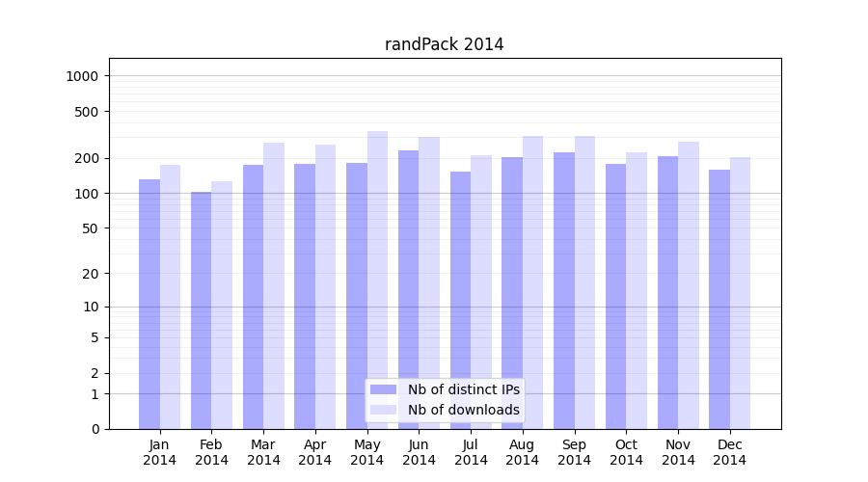
Task: Select the May 2014 downloads bar
Action: point(377,280)
